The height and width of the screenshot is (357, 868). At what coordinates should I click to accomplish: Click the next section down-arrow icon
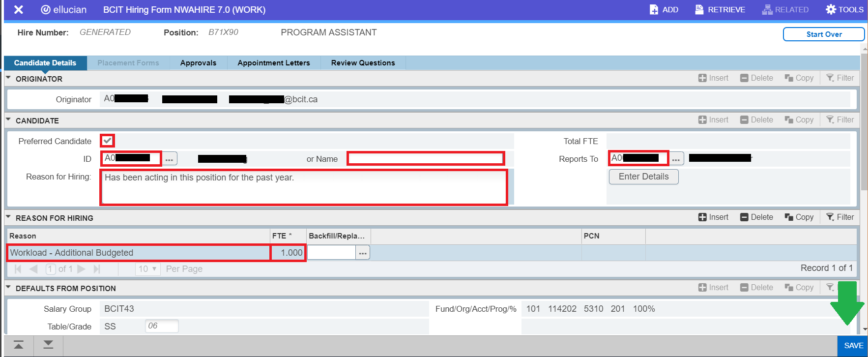point(48,345)
